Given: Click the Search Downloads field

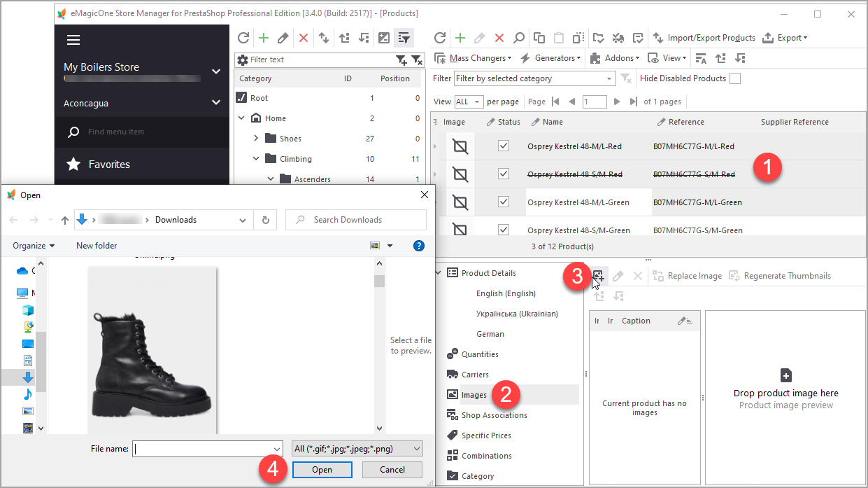Looking at the screenshot, I should coord(356,220).
